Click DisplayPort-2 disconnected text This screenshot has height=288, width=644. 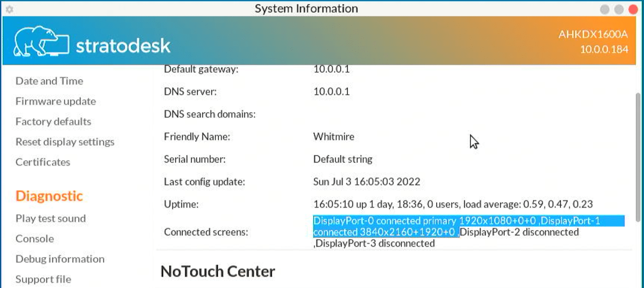519,232
